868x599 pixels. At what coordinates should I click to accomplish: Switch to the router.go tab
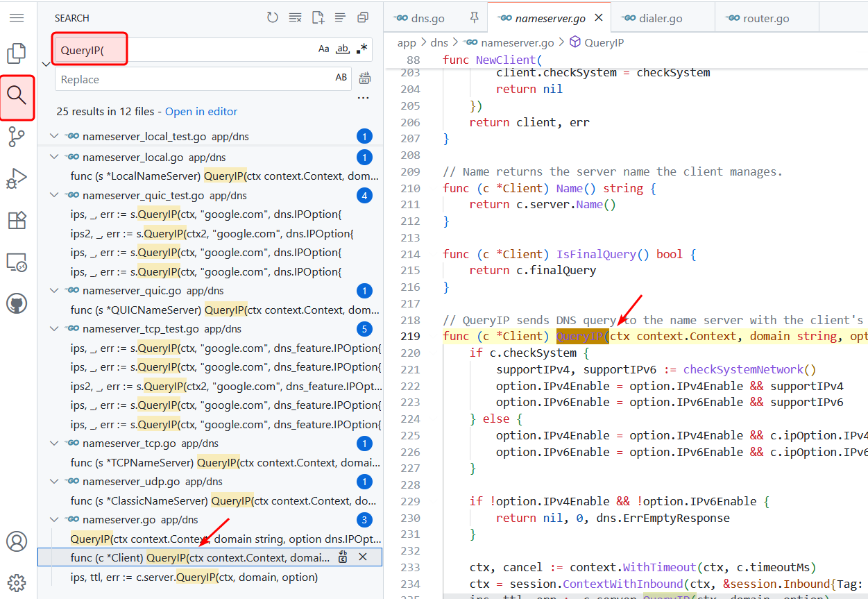coord(765,19)
